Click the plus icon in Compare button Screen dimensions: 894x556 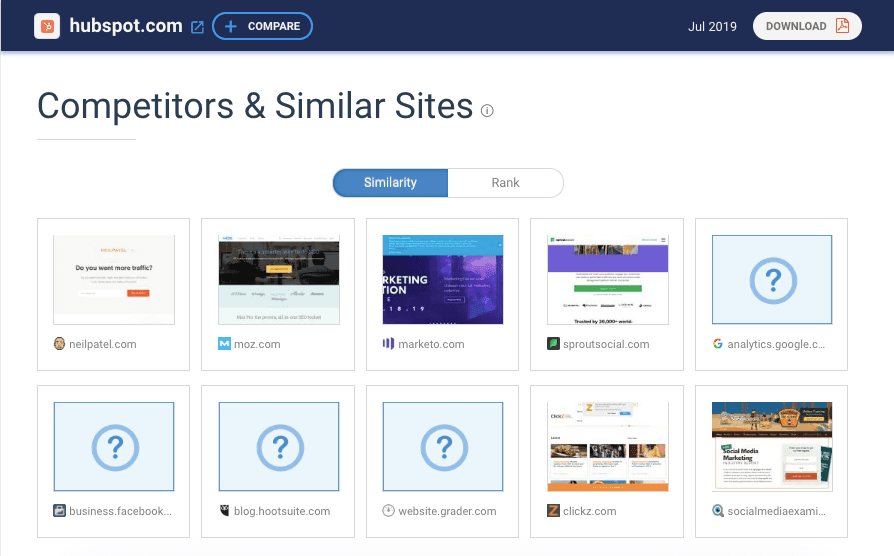click(230, 26)
